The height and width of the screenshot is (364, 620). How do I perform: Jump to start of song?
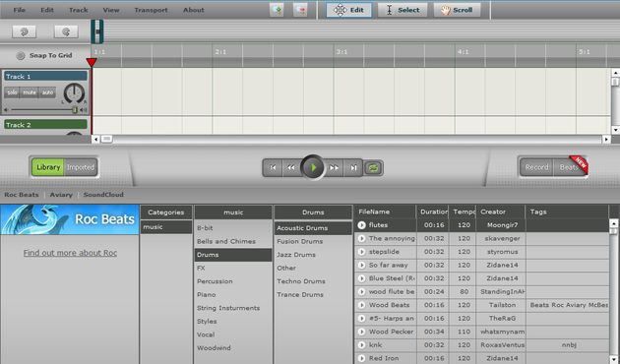(x=273, y=167)
